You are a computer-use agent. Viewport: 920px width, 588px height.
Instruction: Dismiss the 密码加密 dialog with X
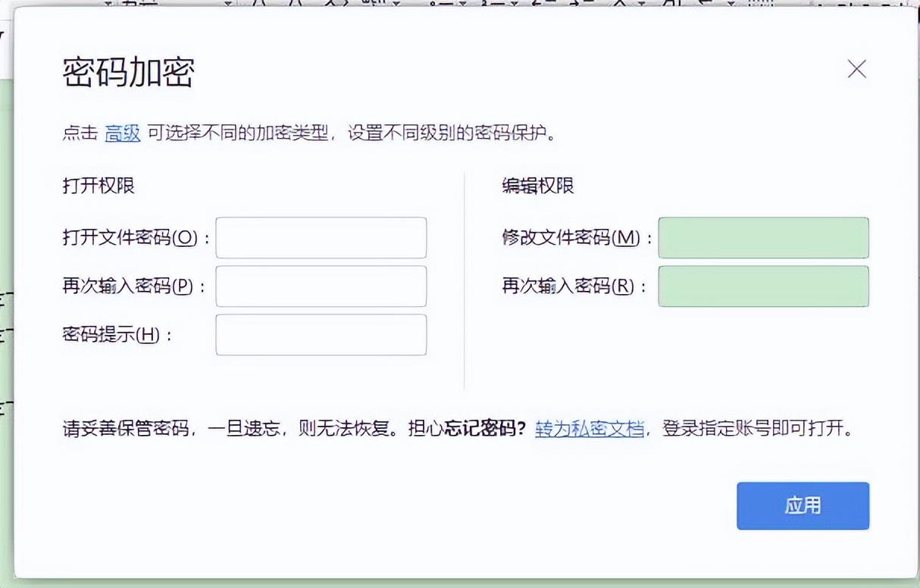pos(856,69)
